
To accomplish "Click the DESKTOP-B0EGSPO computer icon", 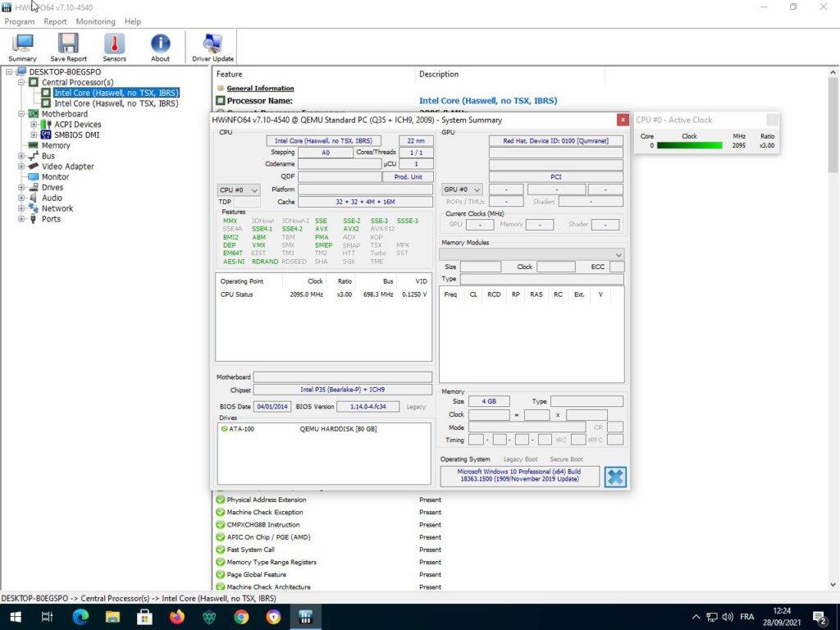I will tap(21, 72).
